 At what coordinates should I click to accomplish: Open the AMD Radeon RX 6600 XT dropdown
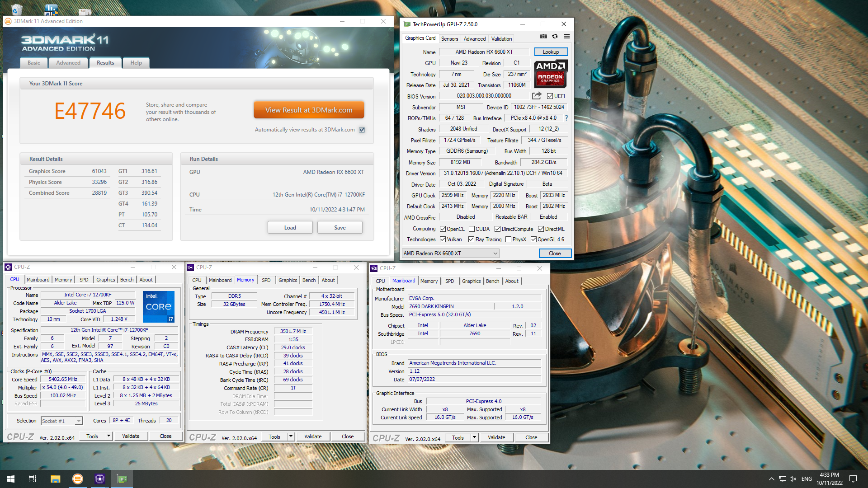[451, 253]
